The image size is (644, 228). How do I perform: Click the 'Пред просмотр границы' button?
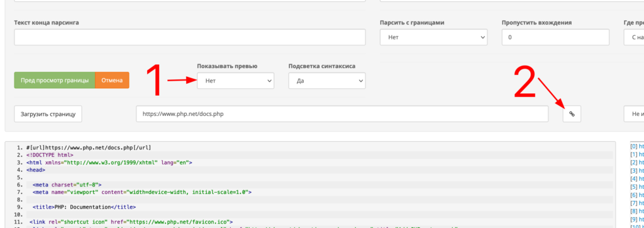tap(55, 80)
